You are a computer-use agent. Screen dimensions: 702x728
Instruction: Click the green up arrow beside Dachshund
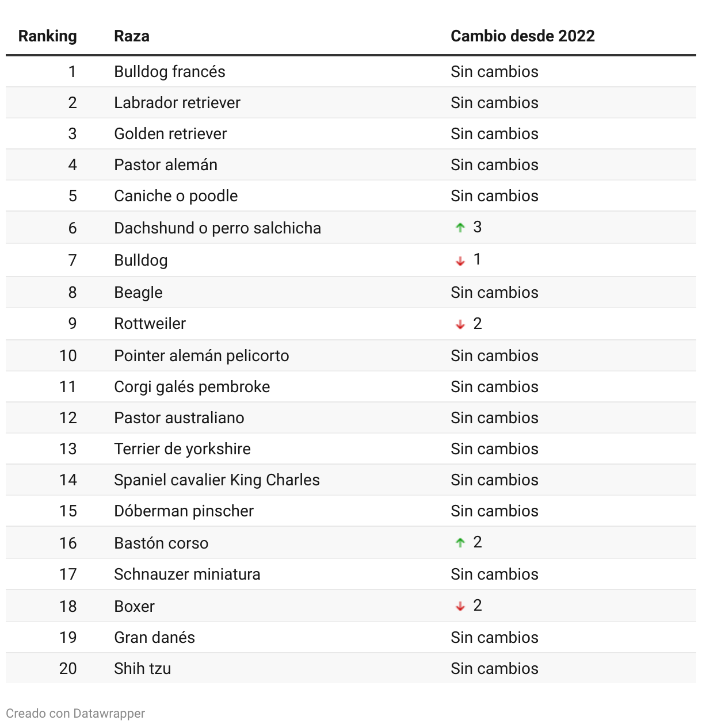pos(460,228)
